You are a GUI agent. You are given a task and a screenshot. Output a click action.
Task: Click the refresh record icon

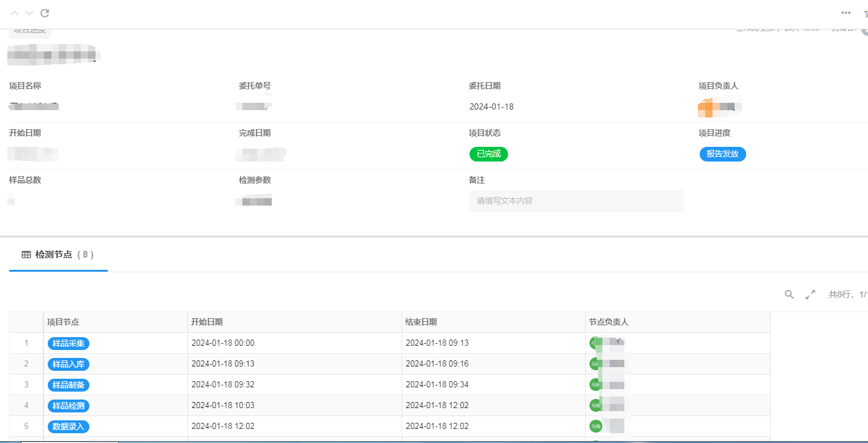point(45,13)
